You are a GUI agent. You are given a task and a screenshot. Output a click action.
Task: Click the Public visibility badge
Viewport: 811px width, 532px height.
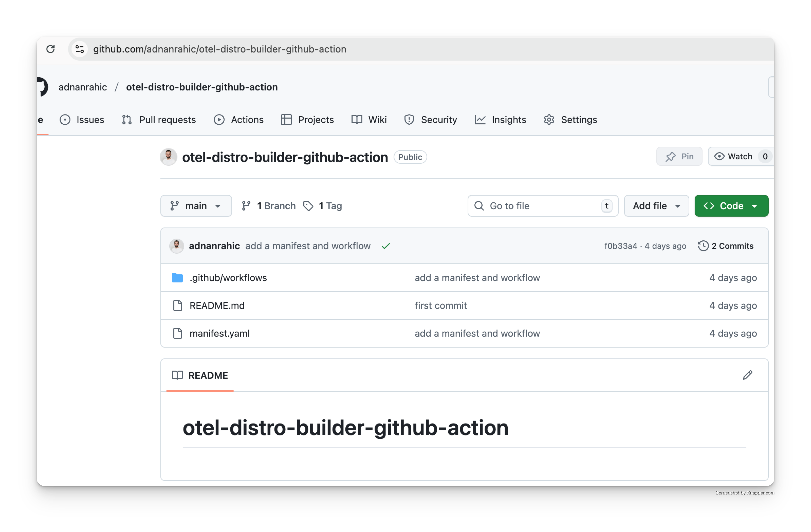pyautogui.click(x=410, y=157)
